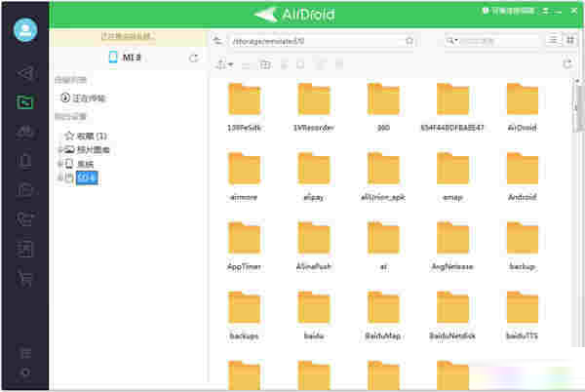Refresh the folder listing at toolbar right
The width and height of the screenshot is (585, 392).
coord(567,64)
